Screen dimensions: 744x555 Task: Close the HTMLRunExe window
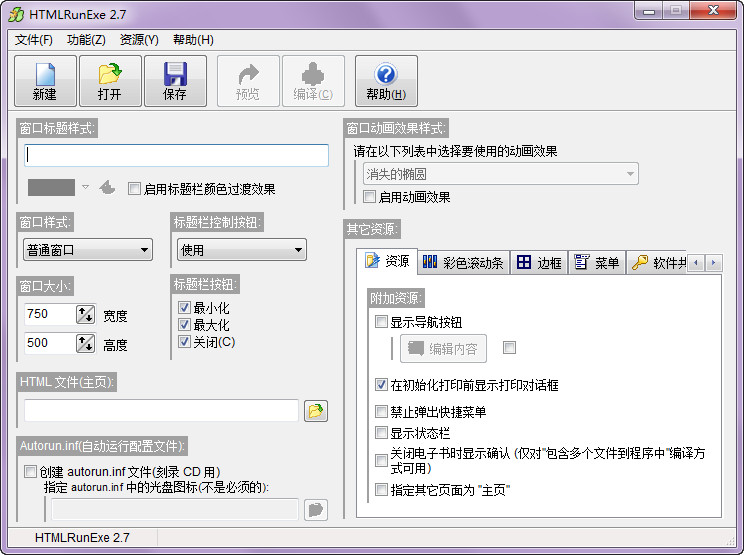pos(713,11)
